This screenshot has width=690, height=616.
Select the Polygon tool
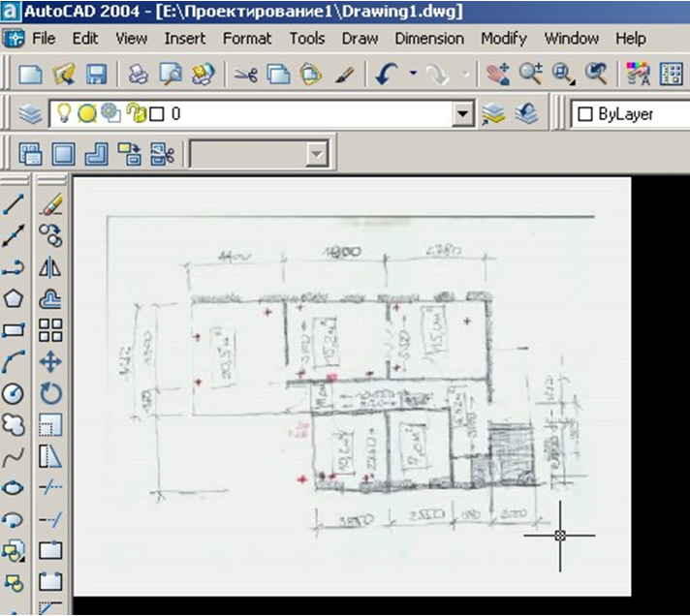tap(14, 299)
